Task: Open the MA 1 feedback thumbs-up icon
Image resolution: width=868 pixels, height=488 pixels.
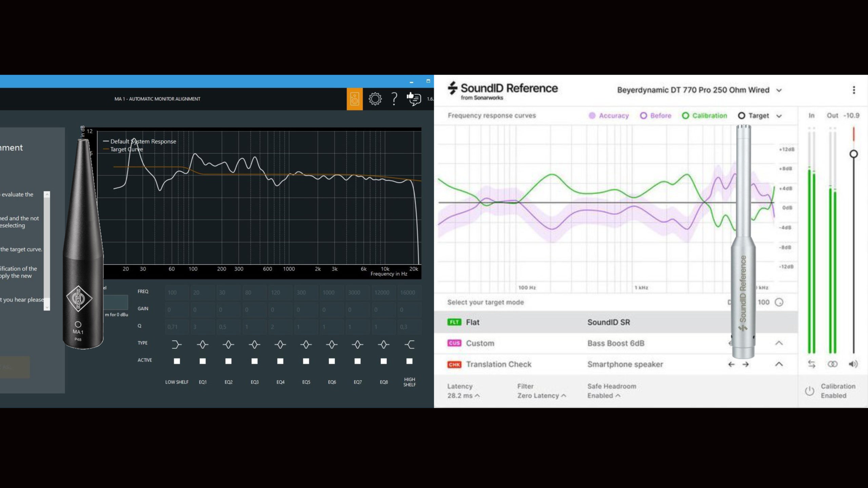Action: coord(414,99)
